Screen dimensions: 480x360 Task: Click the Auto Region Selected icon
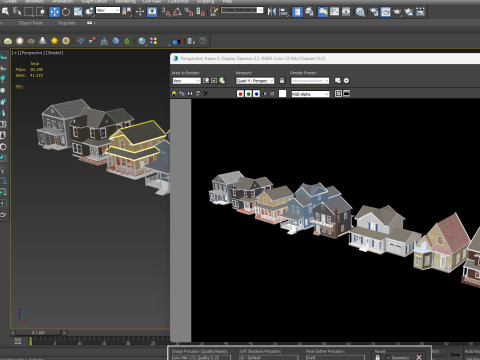[x=214, y=81]
